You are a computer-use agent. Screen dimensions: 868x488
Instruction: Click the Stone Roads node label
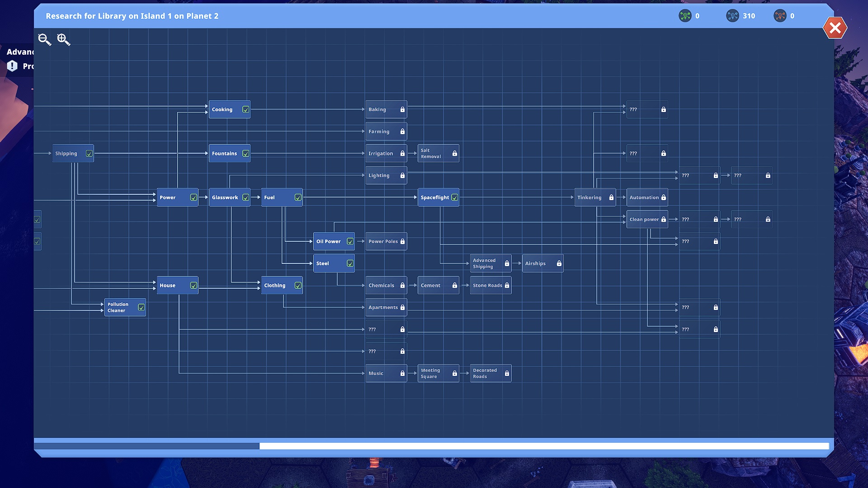487,286
